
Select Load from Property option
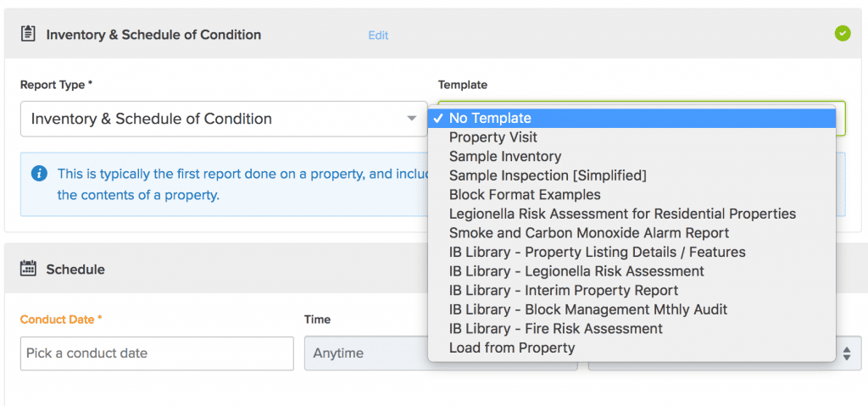pos(512,348)
